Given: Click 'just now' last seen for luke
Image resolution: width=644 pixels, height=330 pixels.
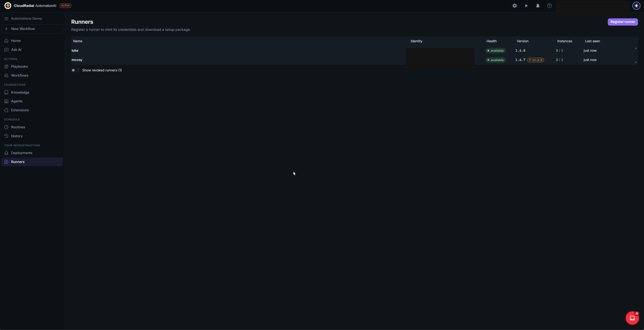Looking at the screenshot, I should 590,51.
